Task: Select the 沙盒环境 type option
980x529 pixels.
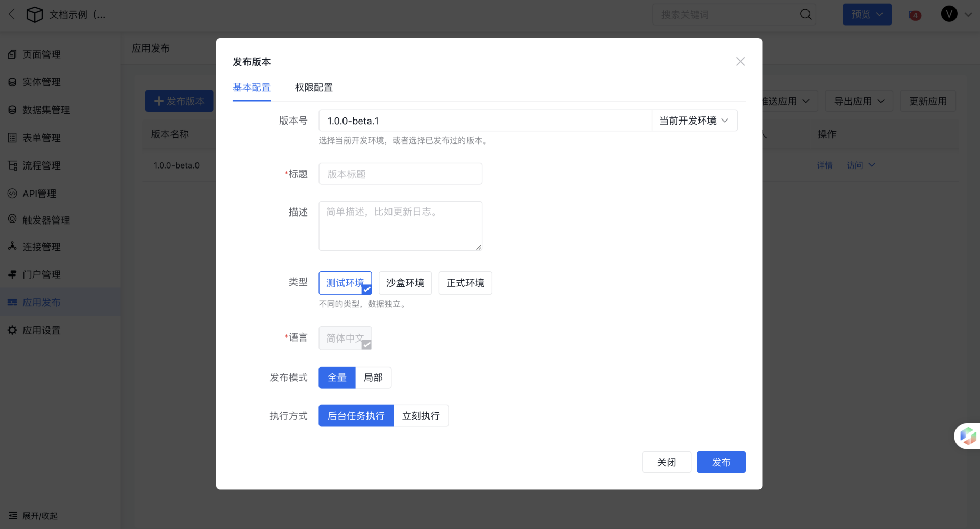Action: (x=405, y=283)
